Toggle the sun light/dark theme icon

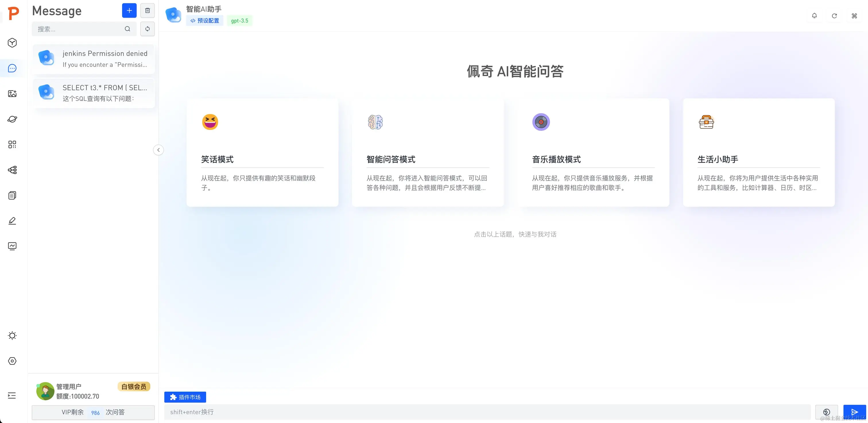12,335
